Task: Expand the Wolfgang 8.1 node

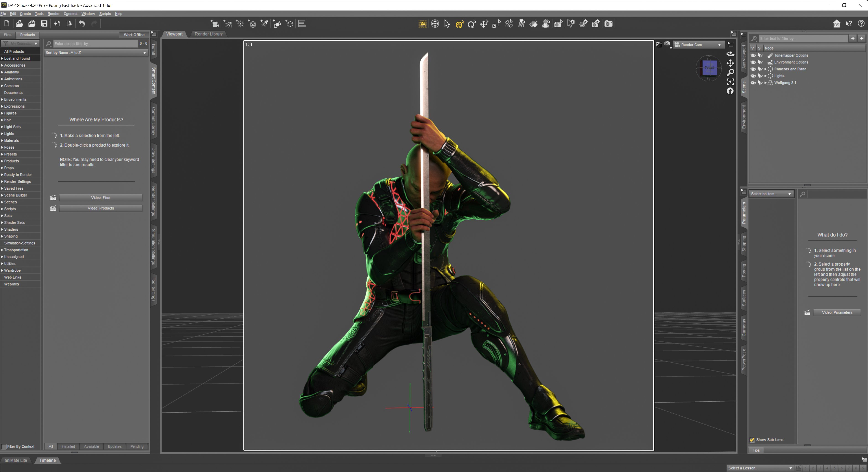Action: tap(766, 83)
